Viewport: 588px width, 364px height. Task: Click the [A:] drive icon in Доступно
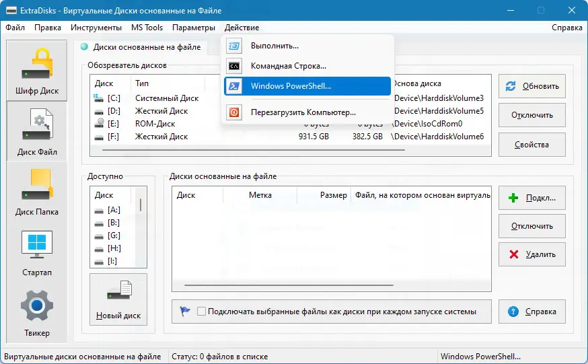[99, 211]
